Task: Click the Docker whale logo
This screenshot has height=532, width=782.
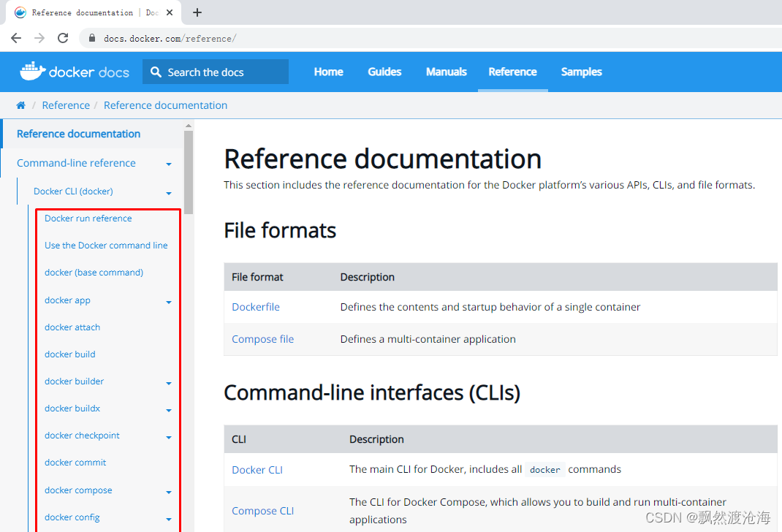Action: coord(34,71)
